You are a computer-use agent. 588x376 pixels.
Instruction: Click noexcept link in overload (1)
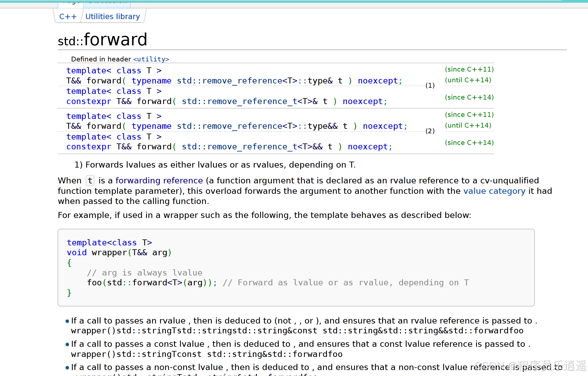click(x=378, y=81)
